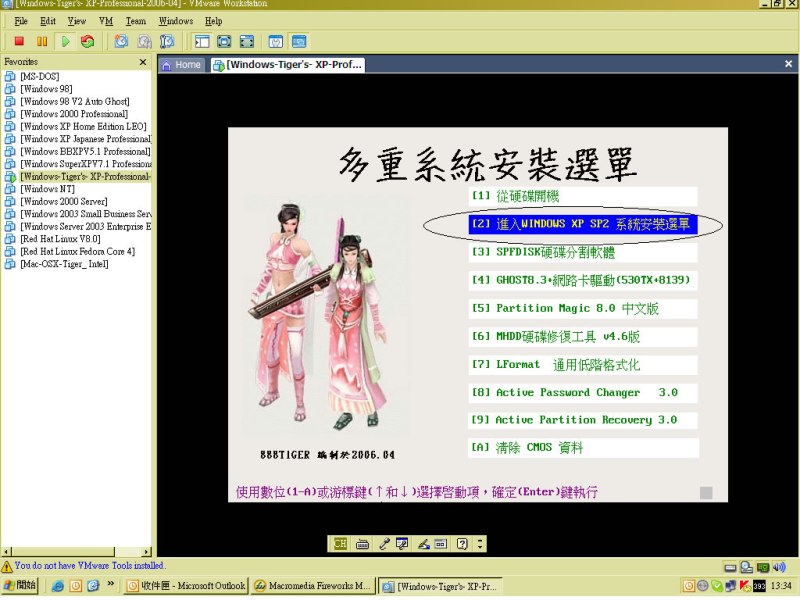Select [Windows 2000 Professional] in Favorites

pyautogui.click(x=74, y=114)
